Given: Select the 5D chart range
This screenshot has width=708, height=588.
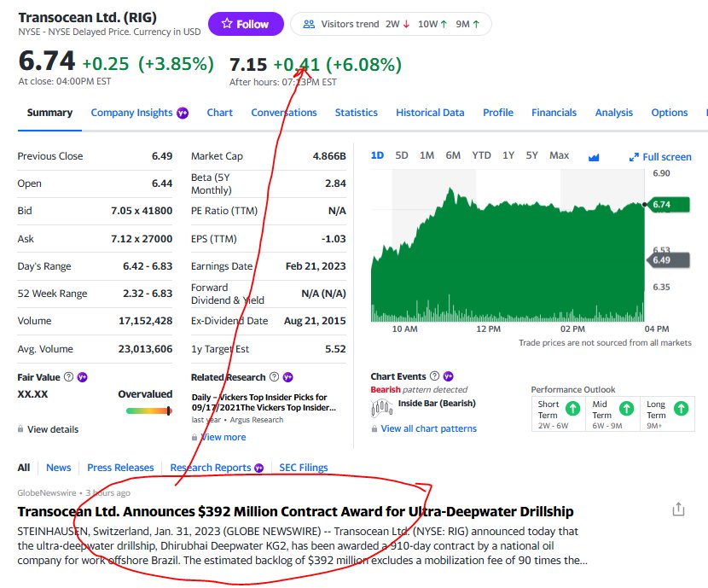Looking at the screenshot, I should coord(402,156).
